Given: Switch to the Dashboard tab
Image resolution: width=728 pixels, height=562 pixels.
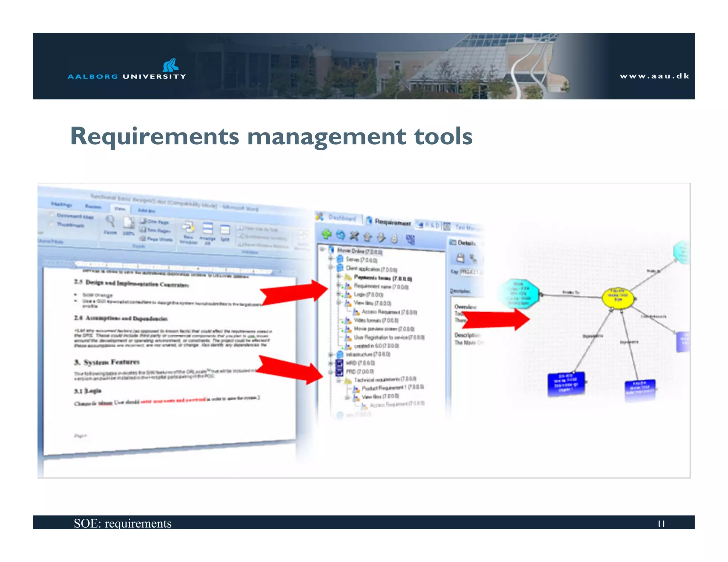Looking at the screenshot, I should (x=338, y=217).
